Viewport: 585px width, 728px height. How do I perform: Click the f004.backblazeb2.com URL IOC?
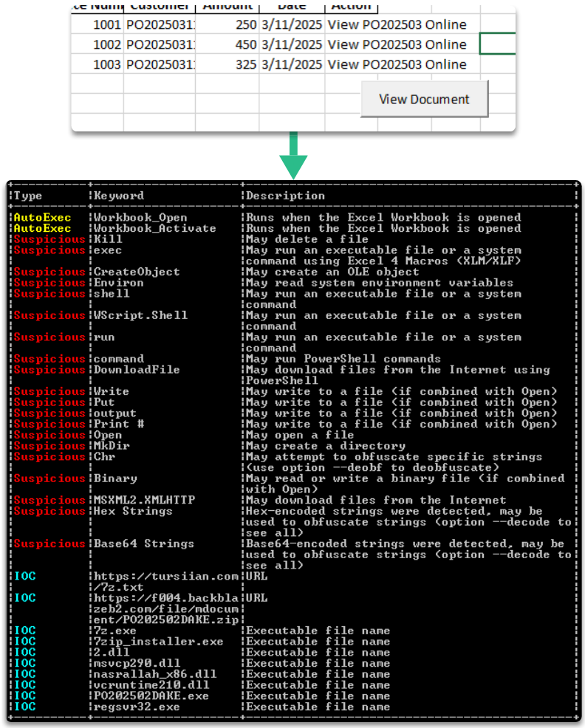point(166,608)
